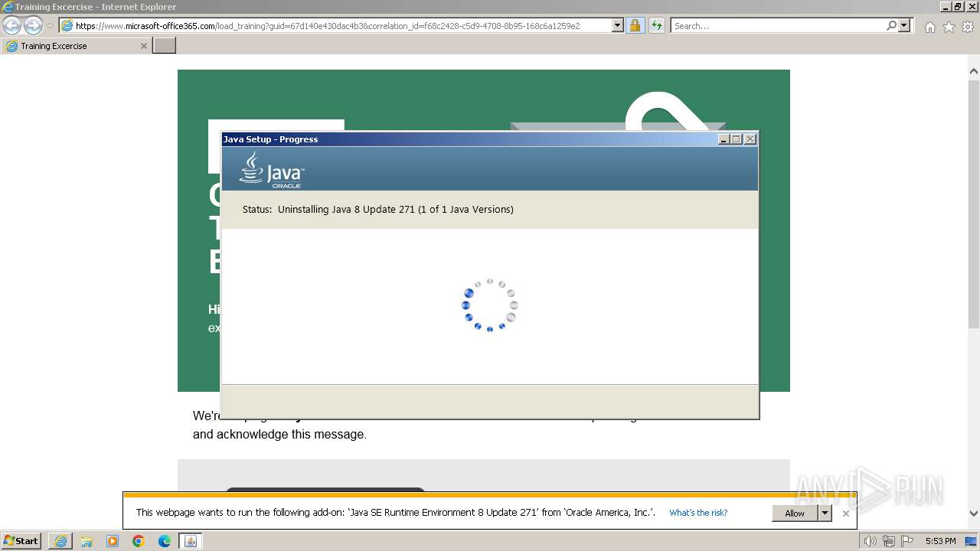Maximize the Java Setup window
This screenshot has height=551, width=980.
[x=737, y=139]
